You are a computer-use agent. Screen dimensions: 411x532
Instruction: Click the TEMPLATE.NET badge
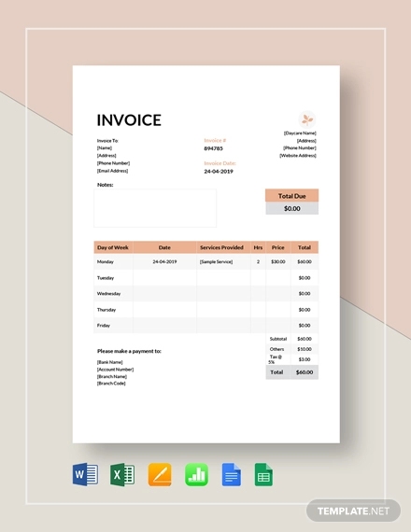pyautogui.click(x=353, y=511)
